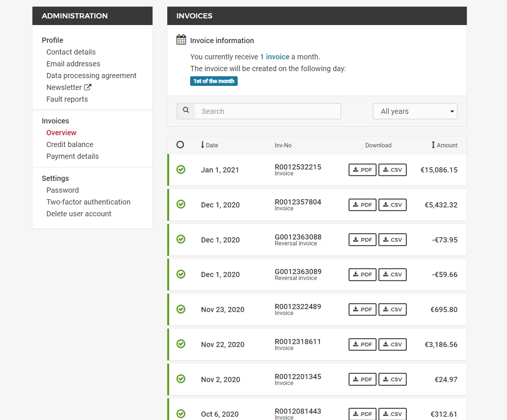507x420 pixels.
Task: Open Email addresses page
Action: (73, 64)
